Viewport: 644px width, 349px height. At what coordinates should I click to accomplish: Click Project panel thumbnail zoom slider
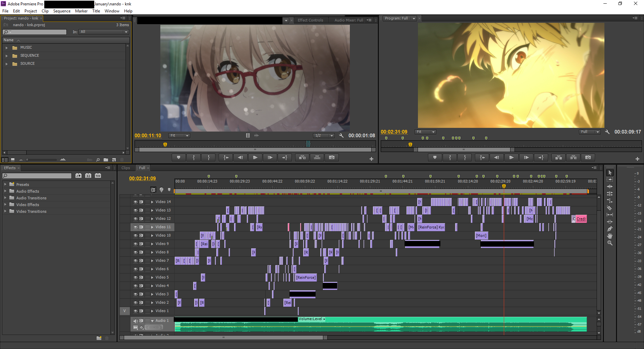coord(41,160)
